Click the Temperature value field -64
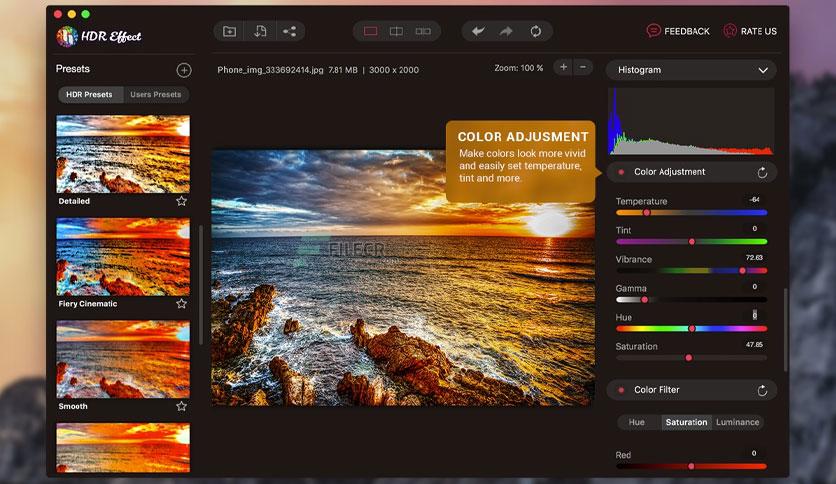The image size is (836, 484). (754, 199)
